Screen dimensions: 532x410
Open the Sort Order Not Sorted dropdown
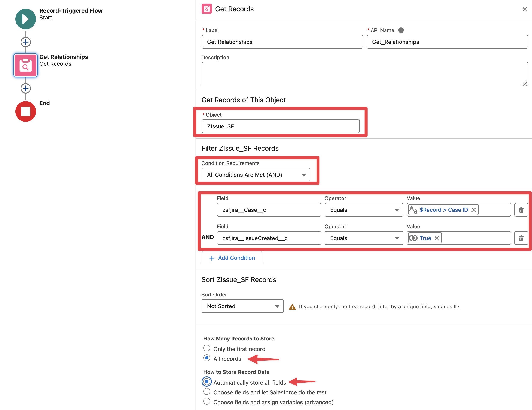(242, 306)
